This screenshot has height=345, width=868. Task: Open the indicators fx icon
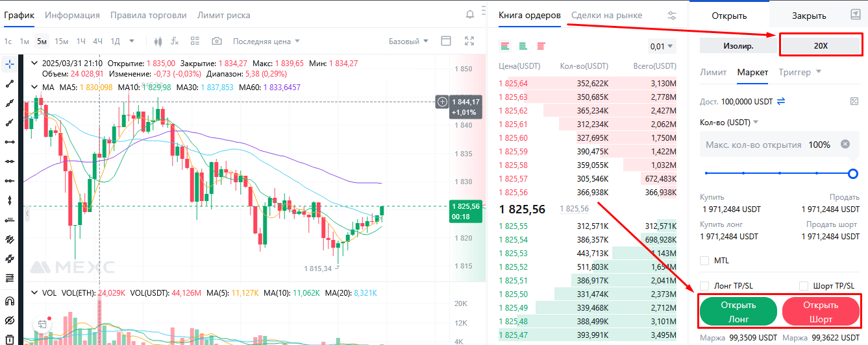click(x=175, y=41)
